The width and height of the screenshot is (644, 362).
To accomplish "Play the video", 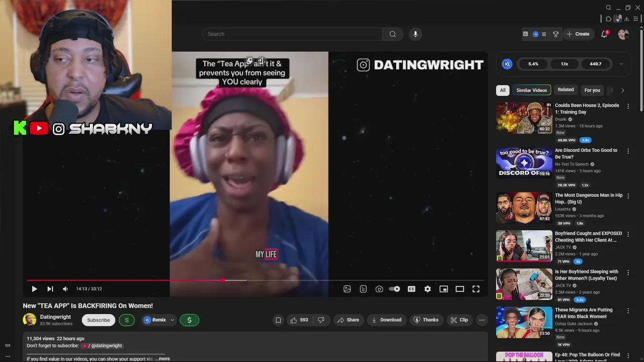I will 34,289.
